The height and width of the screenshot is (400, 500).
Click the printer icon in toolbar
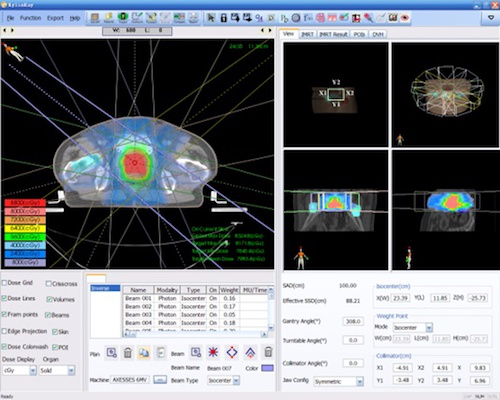(x=193, y=18)
